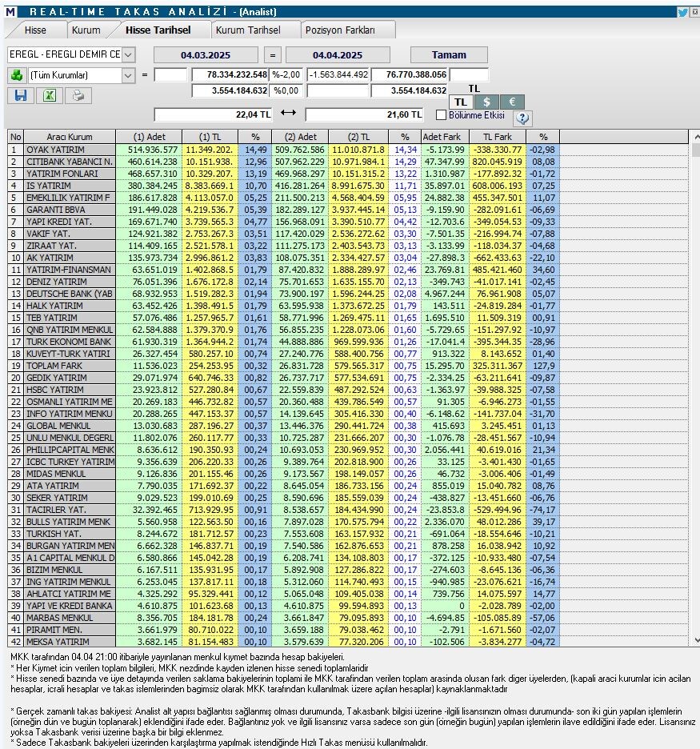Enable the Bölünme Etkisi checkbox
700x749 pixels.
tap(442, 115)
